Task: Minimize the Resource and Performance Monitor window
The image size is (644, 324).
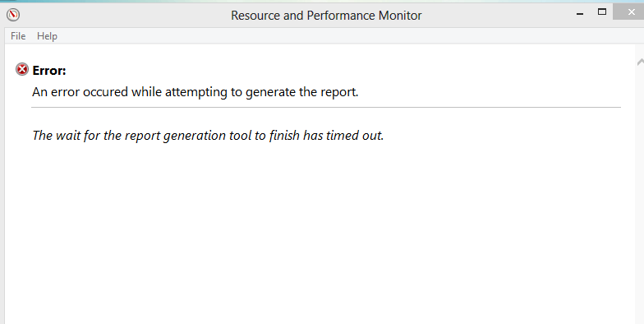Action: [x=580, y=14]
